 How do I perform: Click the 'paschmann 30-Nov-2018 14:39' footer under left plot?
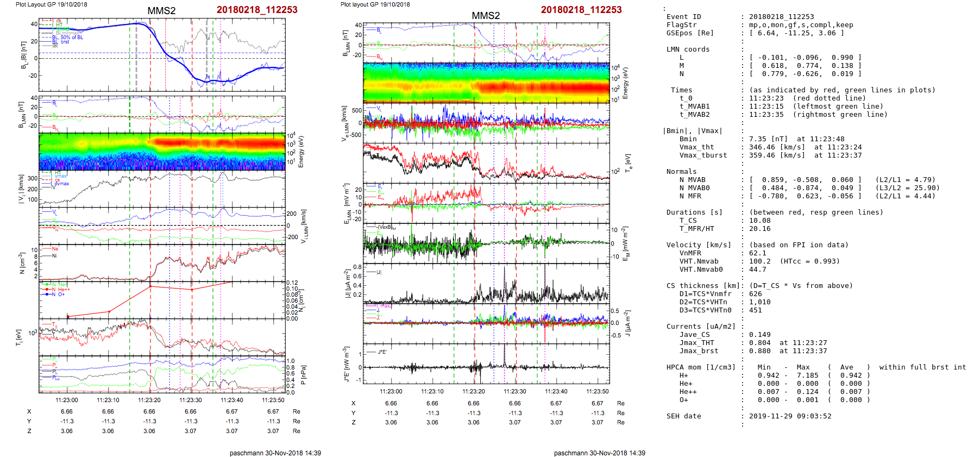coord(275,453)
